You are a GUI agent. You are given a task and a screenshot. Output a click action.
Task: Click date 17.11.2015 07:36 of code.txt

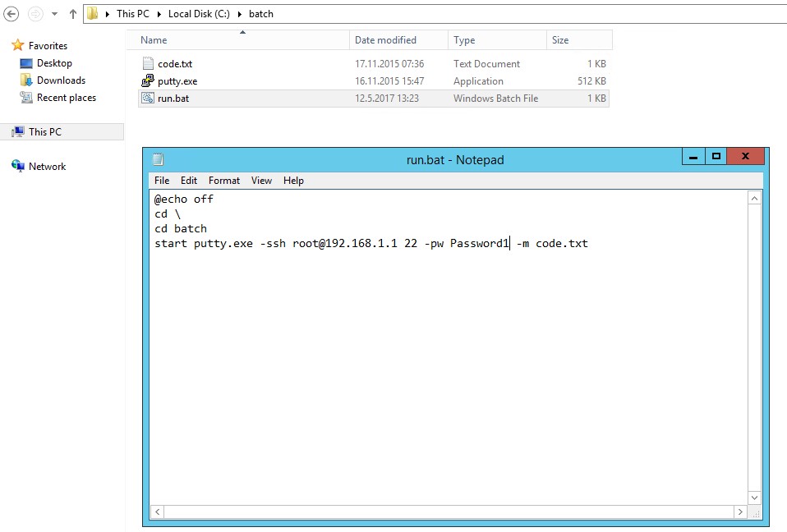pos(389,64)
